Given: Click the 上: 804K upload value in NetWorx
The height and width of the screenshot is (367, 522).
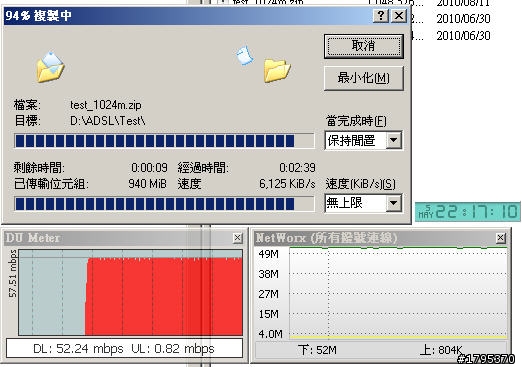Looking at the screenshot, I should click(x=441, y=350).
